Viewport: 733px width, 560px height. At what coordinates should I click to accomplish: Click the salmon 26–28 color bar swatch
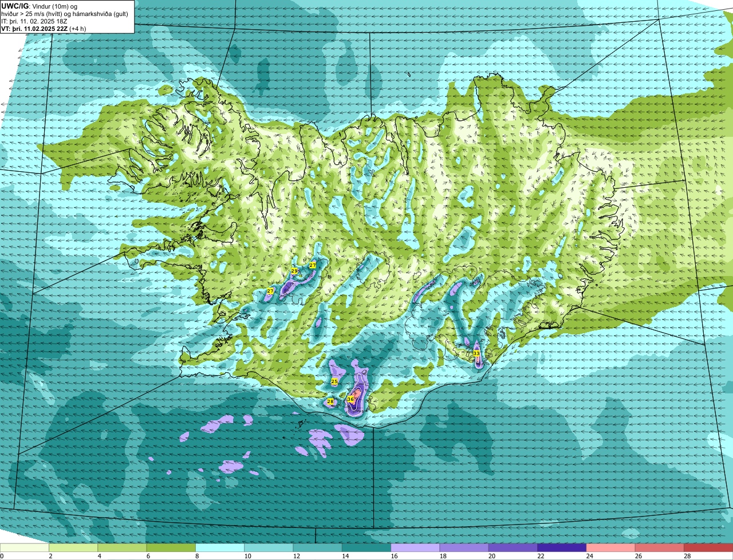pyautogui.click(x=660, y=547)
